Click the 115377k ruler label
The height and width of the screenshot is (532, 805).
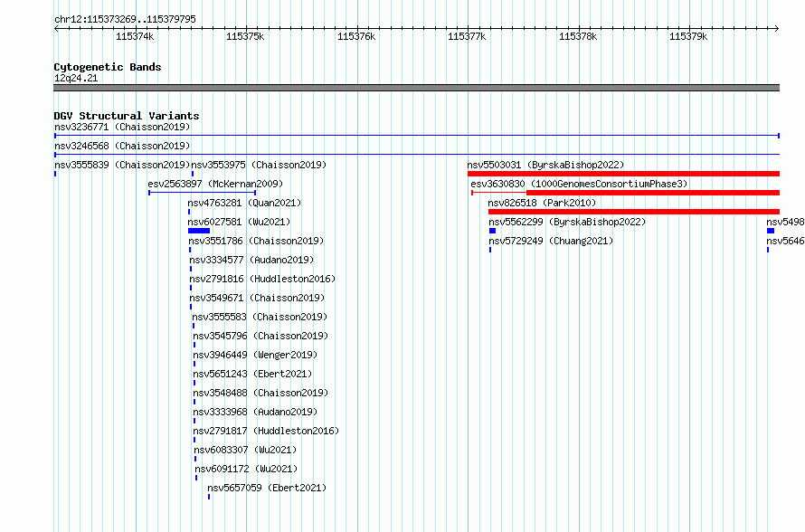(x=468, y=36)
